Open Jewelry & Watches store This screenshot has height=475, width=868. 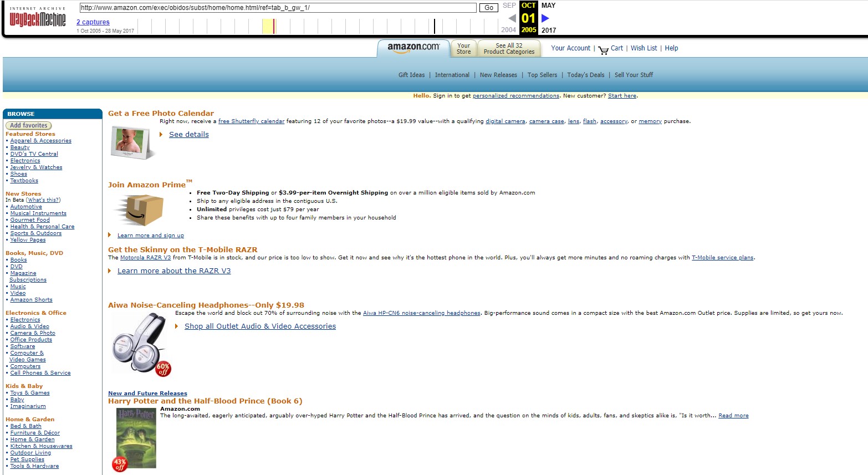[x=36, y=167]
